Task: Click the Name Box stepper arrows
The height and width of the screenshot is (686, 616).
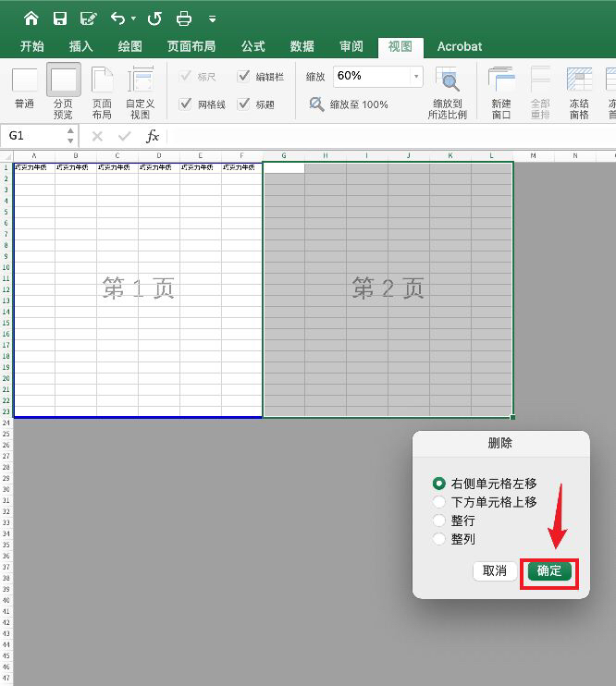Action: [70, 136]
